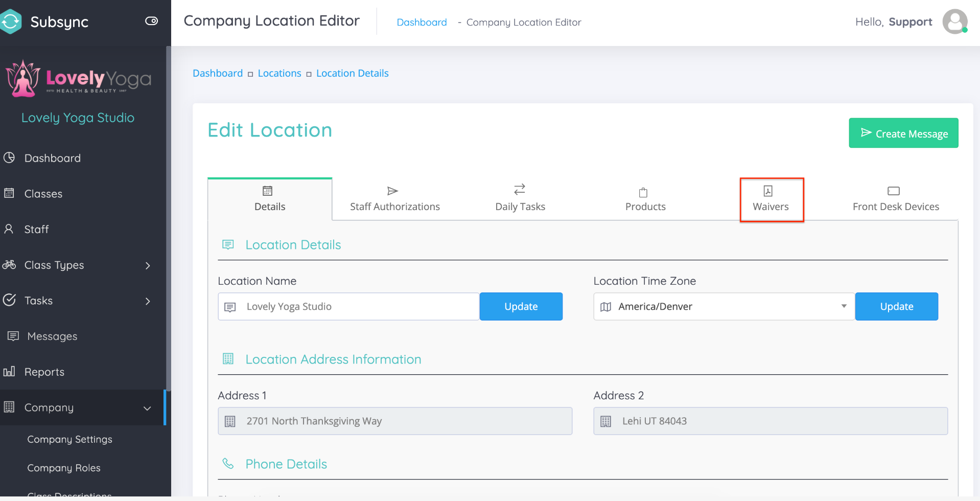Click the Location Name text field

tap(358, 307)
